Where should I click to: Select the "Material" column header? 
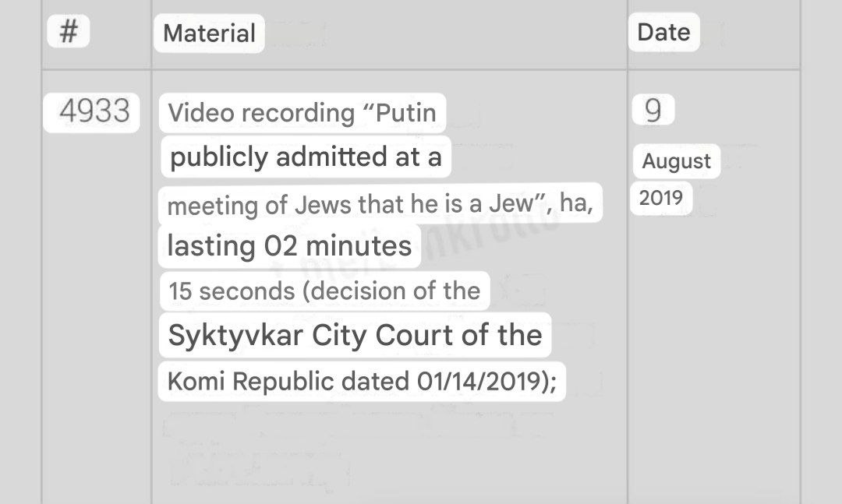pyautogui.click(x=209, y=33)
